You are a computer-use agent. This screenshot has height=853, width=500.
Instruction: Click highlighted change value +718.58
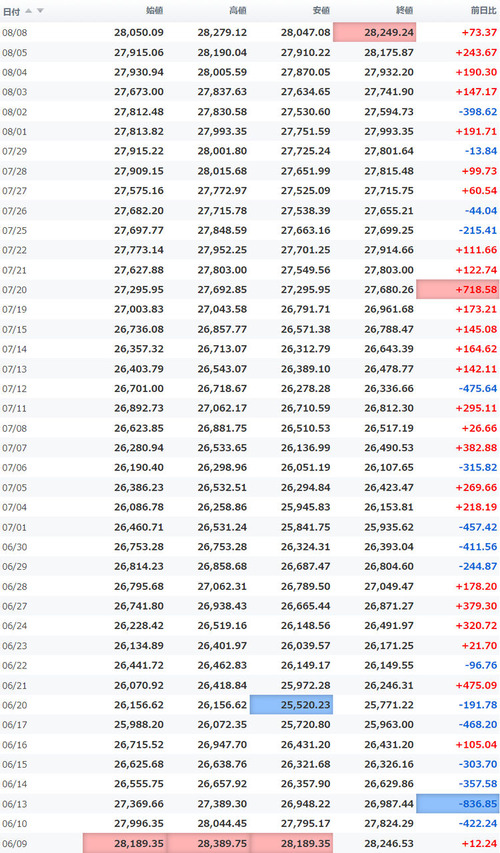[458, 289]
